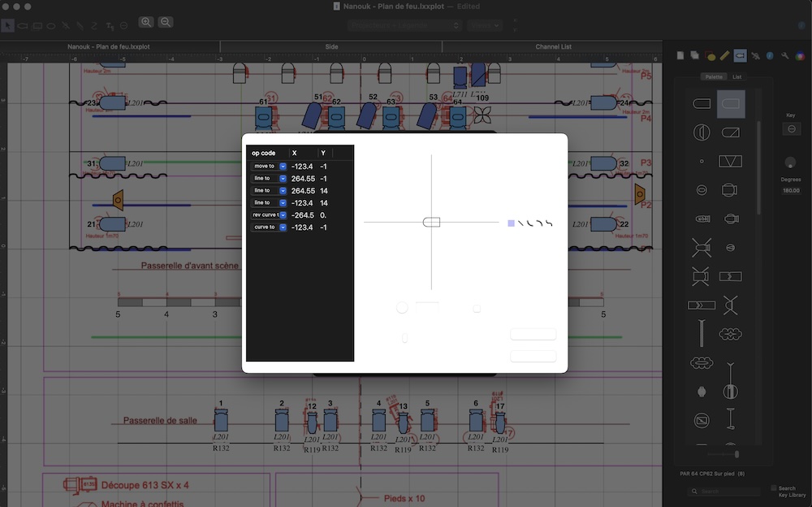Select fixture 21 on the plot

[x=112, y=224]
